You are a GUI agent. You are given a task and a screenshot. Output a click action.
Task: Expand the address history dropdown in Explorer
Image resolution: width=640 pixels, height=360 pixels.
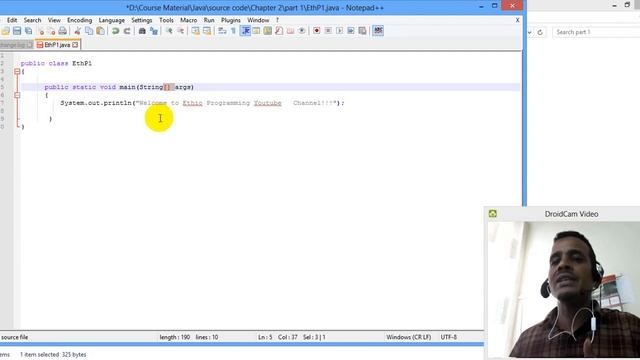(529, 32)
